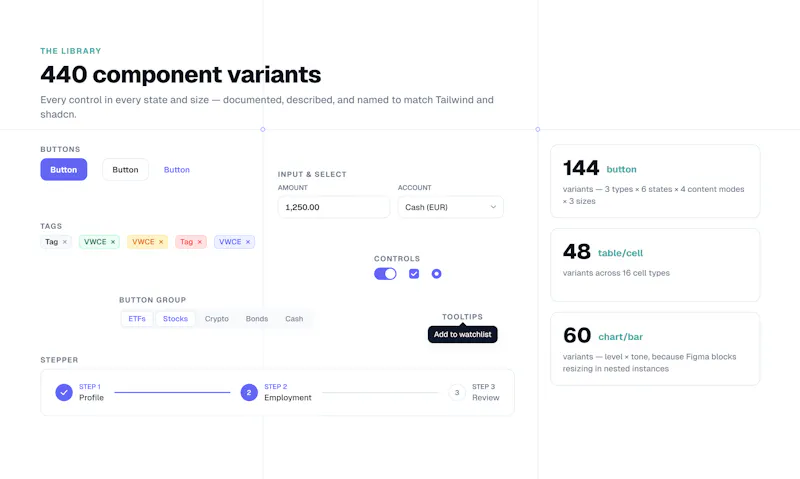Screen dimensions: 800x479
Task: Click the 'BUTTON GROUP' section heading
Action: (x=153, y=300)
